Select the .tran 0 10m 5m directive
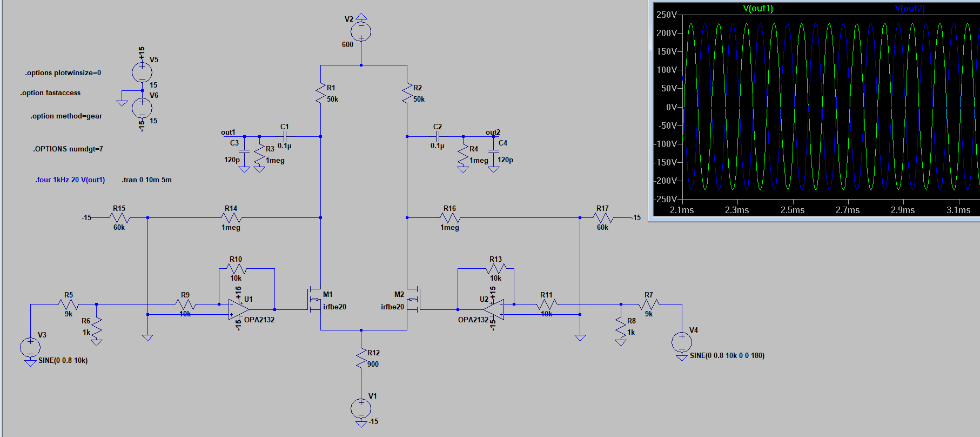 (146, 180)
